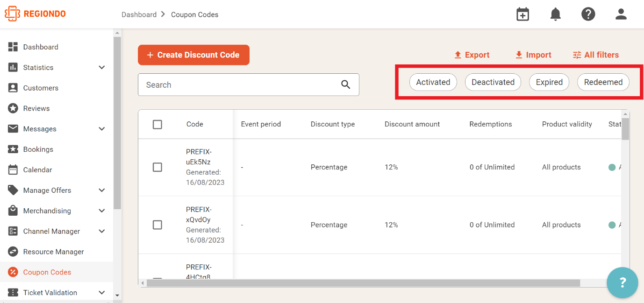Open the add-booking calendar icon in header
The height and width of the screenshot is (303, 644).
coord(522,14)
